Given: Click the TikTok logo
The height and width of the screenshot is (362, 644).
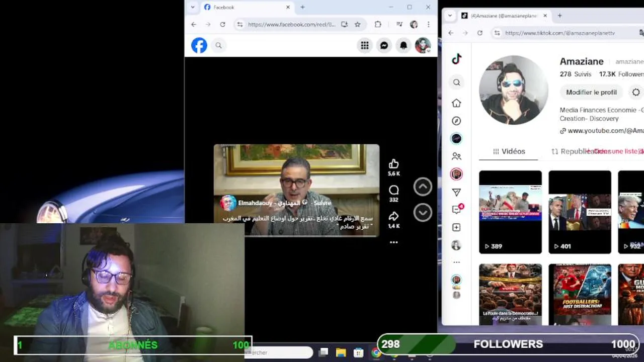Looking at the screenshot, I should point(456,59).
